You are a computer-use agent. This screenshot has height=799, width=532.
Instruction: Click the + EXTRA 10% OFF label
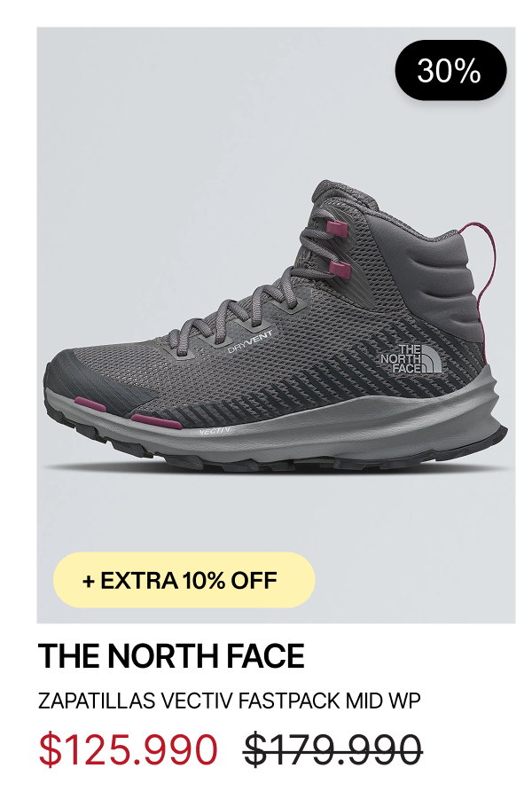tap(184, 580)
